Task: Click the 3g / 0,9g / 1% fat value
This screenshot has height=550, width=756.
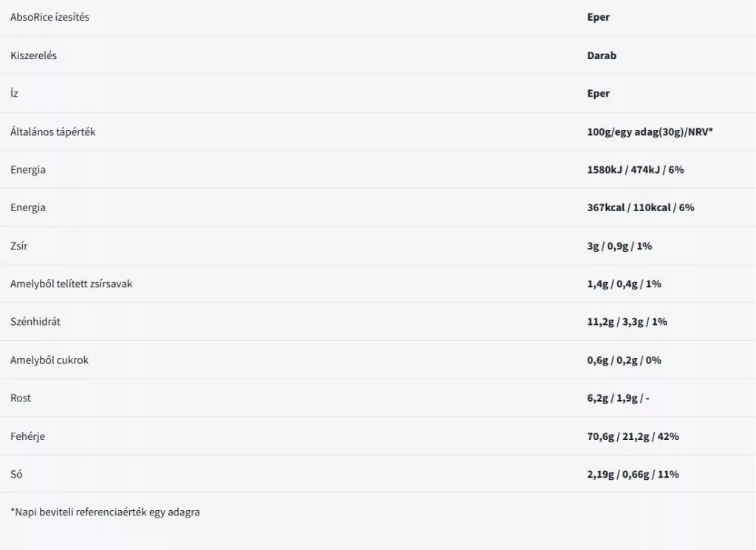Action: (x=619, y=246)
